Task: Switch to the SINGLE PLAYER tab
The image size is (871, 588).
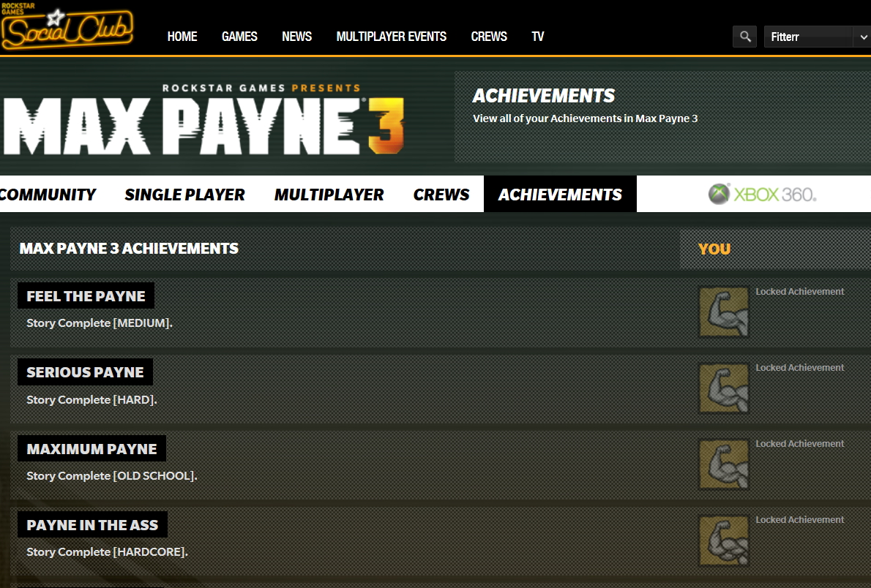Action: point(184,195)
